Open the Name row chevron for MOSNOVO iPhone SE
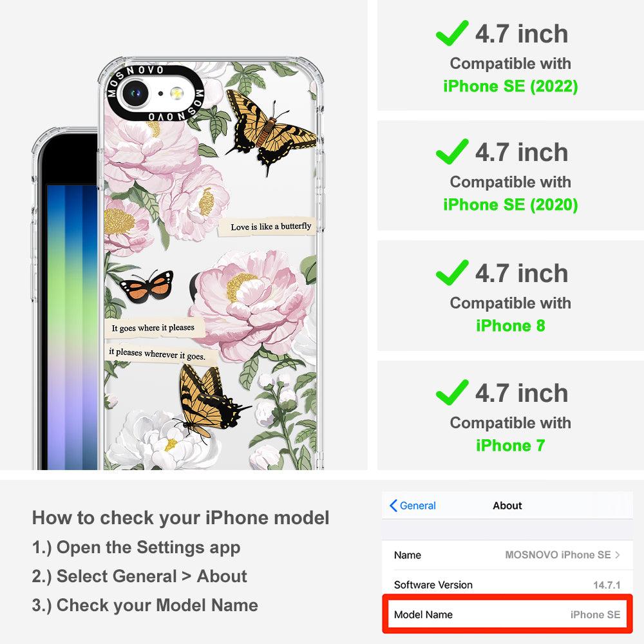644x644 pixels. [618, 555]
